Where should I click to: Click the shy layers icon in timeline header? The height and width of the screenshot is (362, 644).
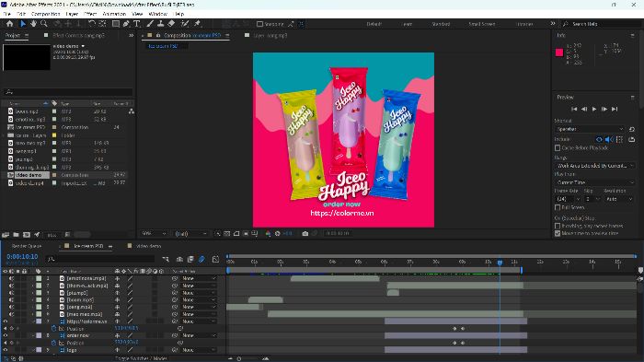tap(180, 259)
